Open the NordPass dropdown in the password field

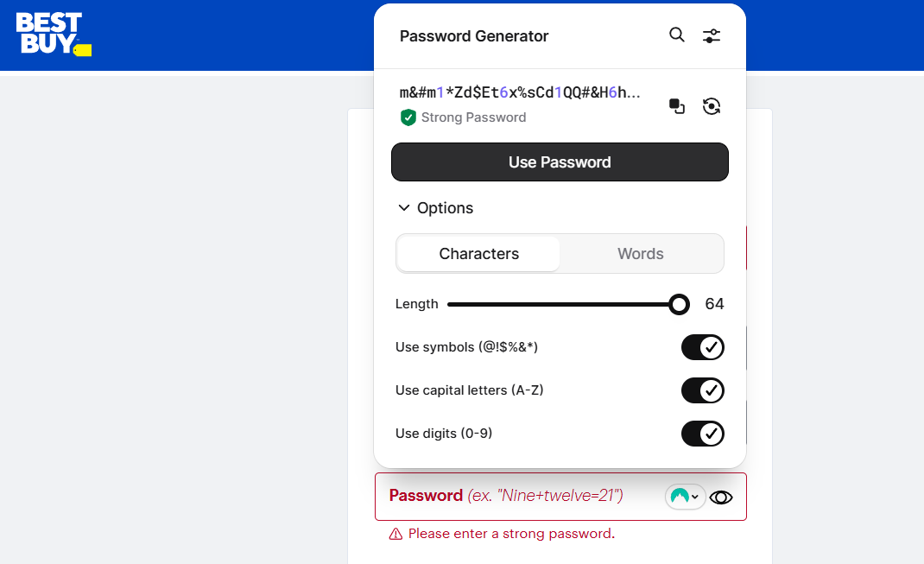click(693, 497)
